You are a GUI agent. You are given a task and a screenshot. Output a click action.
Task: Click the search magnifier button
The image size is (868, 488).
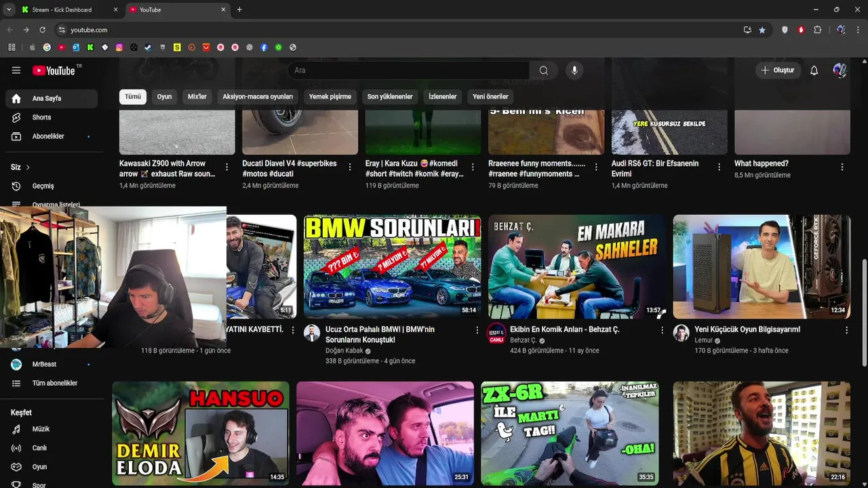tap(544, 70)
